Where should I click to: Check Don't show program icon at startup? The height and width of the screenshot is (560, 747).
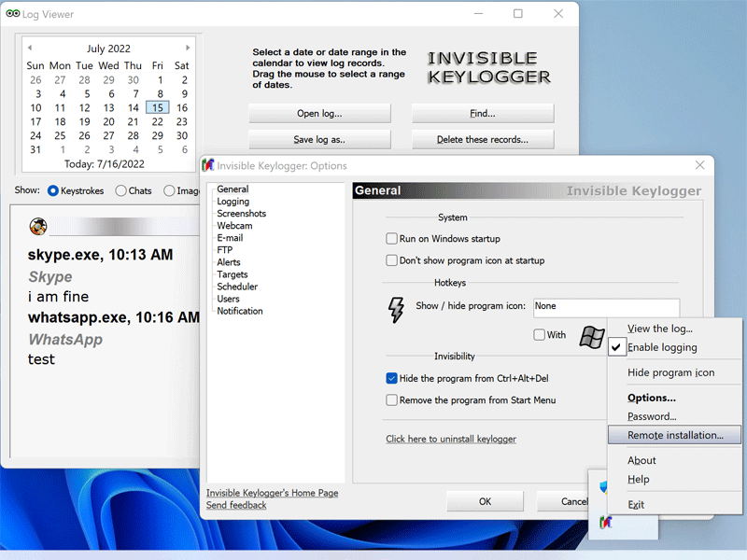(x=391, y=260)
